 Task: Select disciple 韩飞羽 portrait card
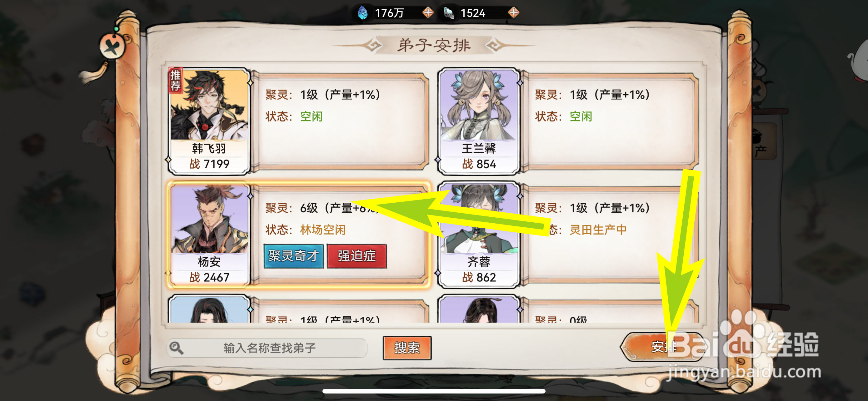coord(209,121)
